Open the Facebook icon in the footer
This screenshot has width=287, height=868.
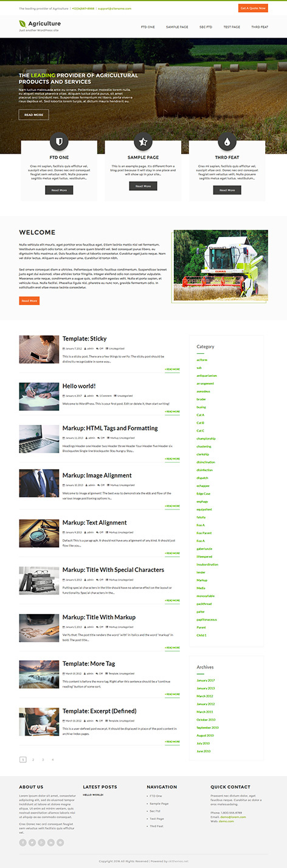click(x=22, y=842)
